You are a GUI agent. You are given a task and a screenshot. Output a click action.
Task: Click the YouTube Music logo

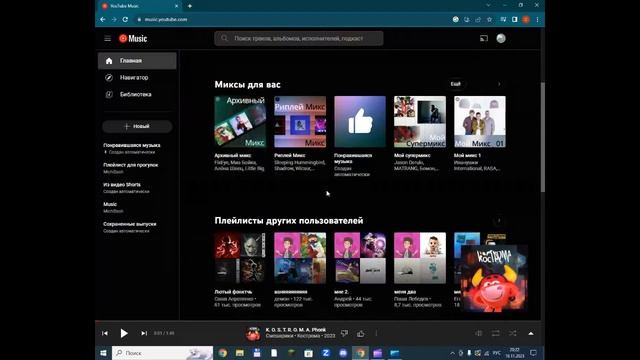click(x=133, y=38)
